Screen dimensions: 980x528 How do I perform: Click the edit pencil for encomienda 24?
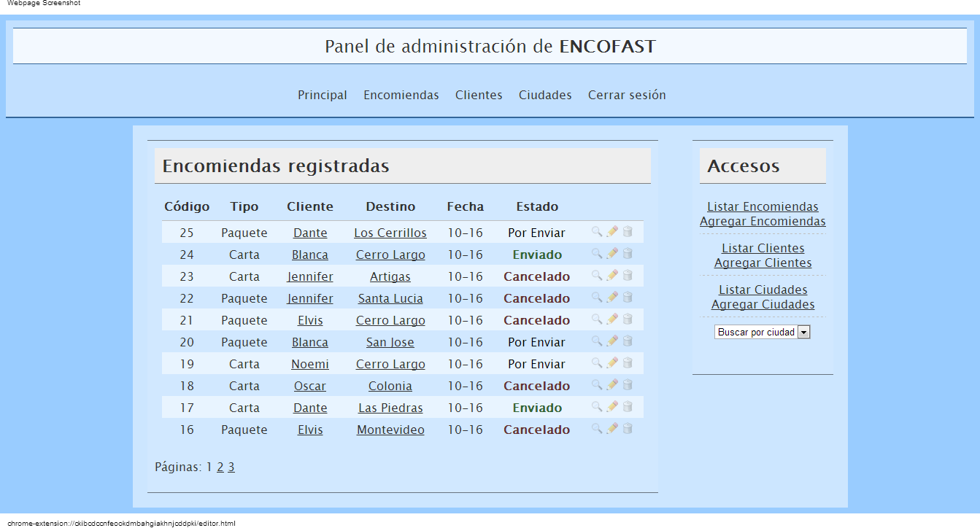pyautogui.click(x=611, y=253)
